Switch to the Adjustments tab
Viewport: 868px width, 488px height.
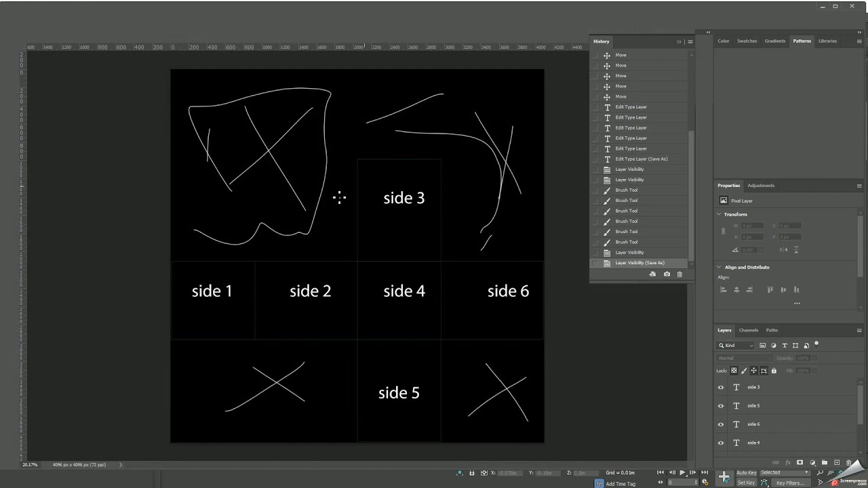pyautogui.click(x=761, y=185)
